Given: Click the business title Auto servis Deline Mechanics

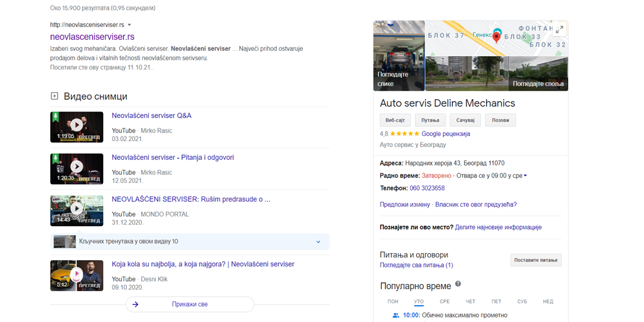Looking at the screenshot, I should 448,103.
